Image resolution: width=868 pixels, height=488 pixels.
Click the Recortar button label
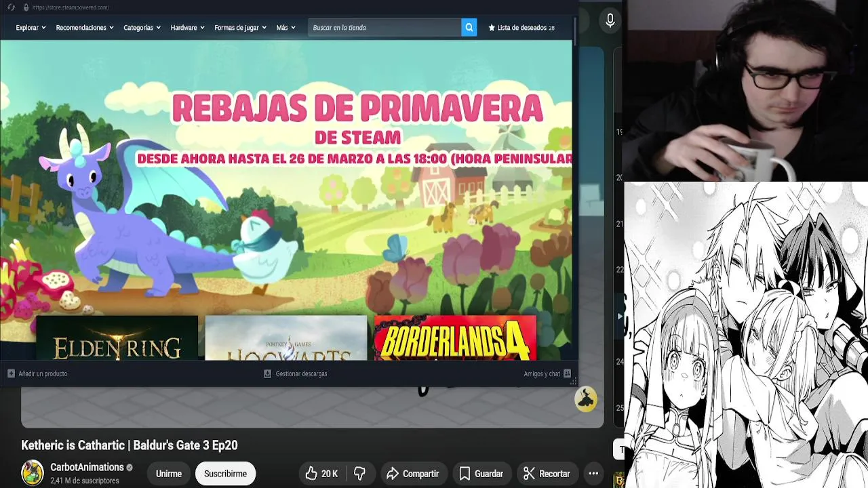tap(554, 474)
